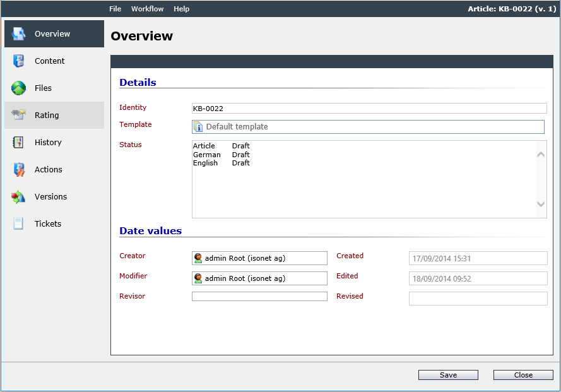This screenshot has width=561, height=392.
Task: Click the Status list scroll up arrow
Action: (x=541, y=154)
